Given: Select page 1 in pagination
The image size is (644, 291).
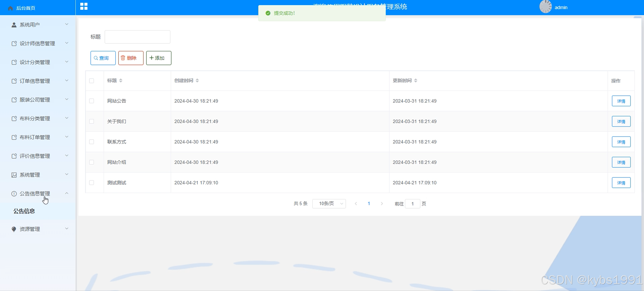Looking at the screenshot, I should 369,203.
